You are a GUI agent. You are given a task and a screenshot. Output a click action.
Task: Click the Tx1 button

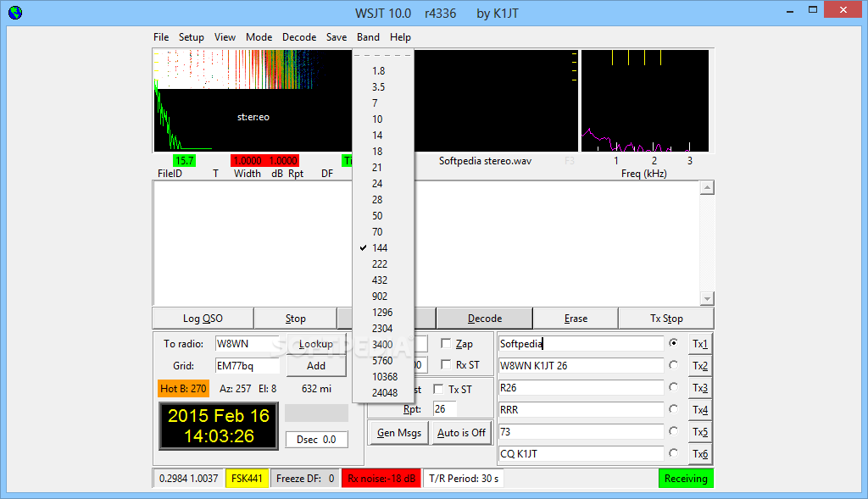pyautogui.click(x=699, y=344)
